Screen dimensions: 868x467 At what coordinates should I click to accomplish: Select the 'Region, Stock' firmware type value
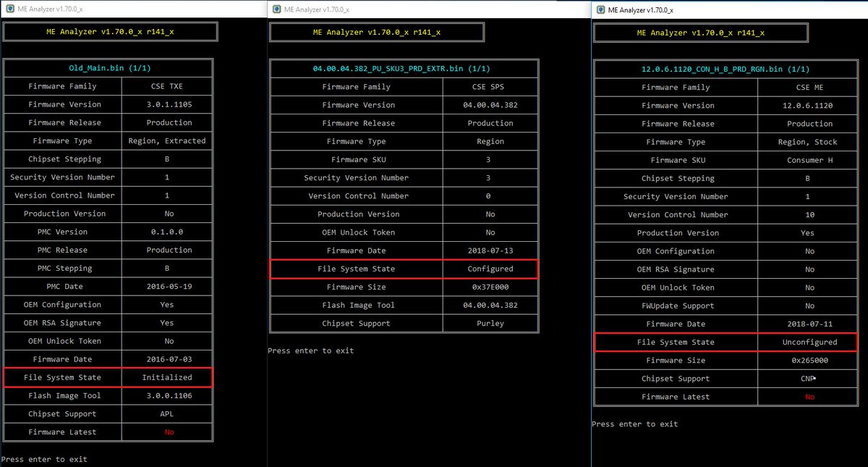pyautogui.click(x=809, y=142)
